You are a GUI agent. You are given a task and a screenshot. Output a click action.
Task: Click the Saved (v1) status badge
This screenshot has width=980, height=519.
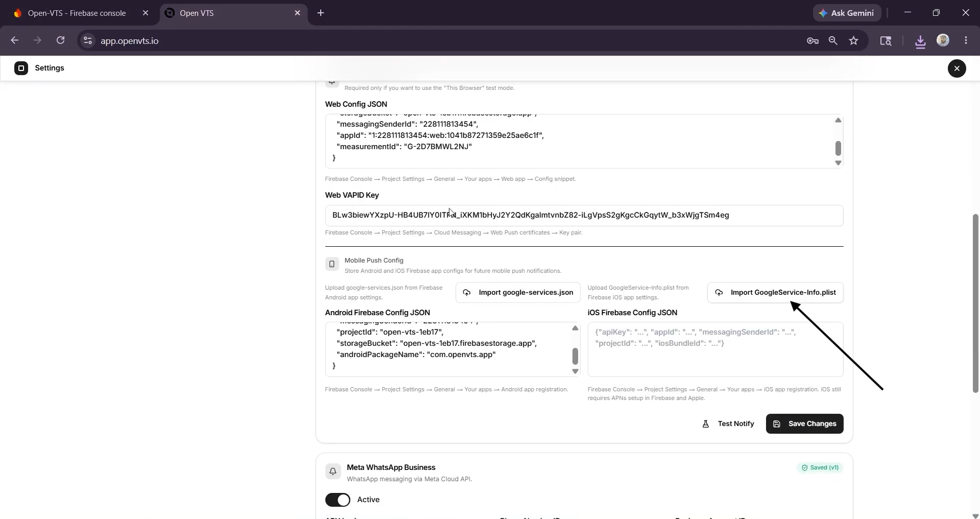pos(820,468)
